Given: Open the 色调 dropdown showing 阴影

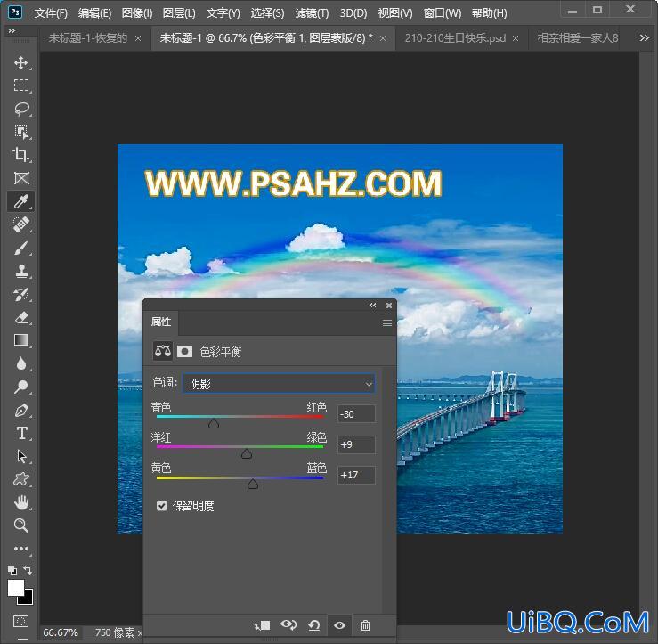Looking at the screenshot, I should point(279,383).
